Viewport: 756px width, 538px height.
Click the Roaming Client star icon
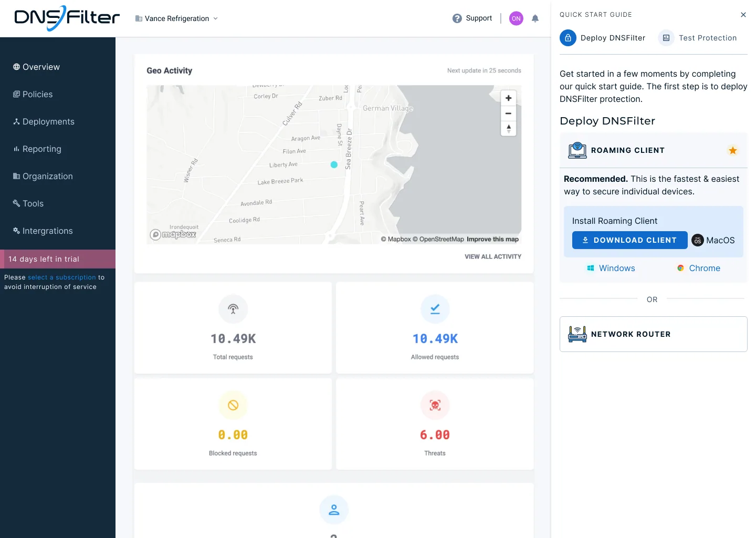733,150
